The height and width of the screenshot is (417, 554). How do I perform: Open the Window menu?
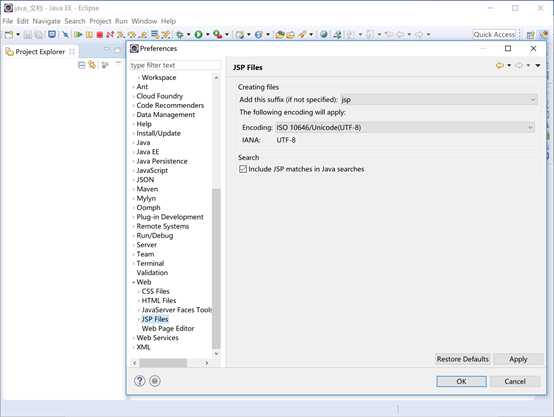click(x=144, y=21)
